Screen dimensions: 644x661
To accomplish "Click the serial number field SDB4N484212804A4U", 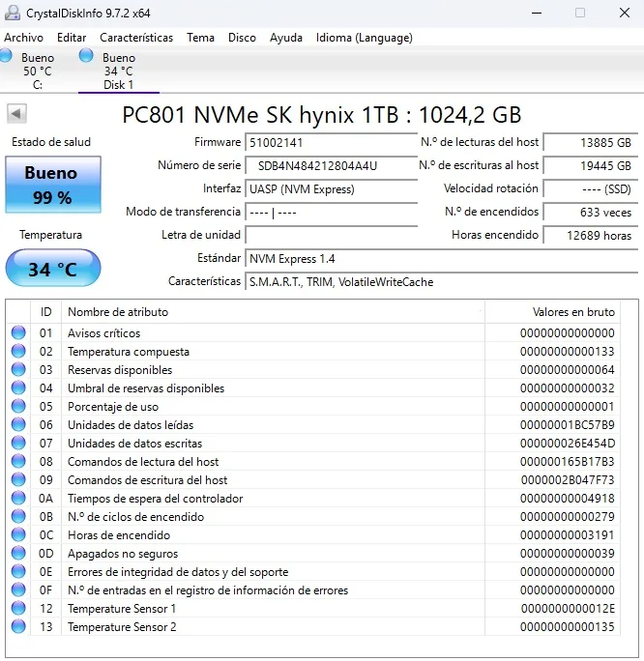I will pyautogui.click(x=331, y=165).
